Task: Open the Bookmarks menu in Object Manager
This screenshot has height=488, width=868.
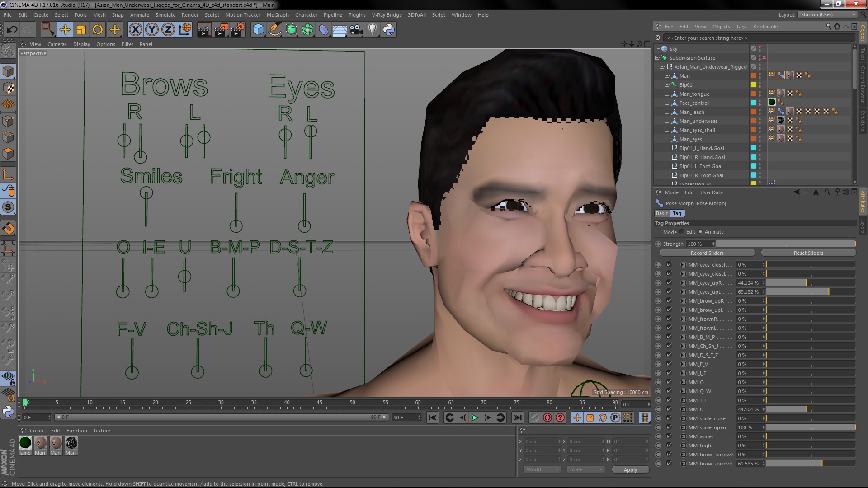Action: pos(766,27)
